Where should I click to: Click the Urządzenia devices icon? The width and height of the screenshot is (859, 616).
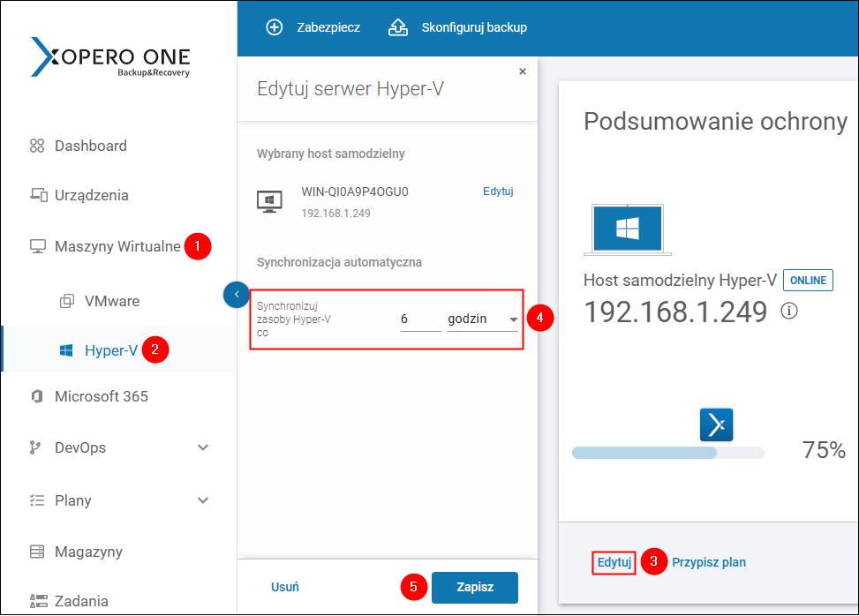[x=38, y=195]
